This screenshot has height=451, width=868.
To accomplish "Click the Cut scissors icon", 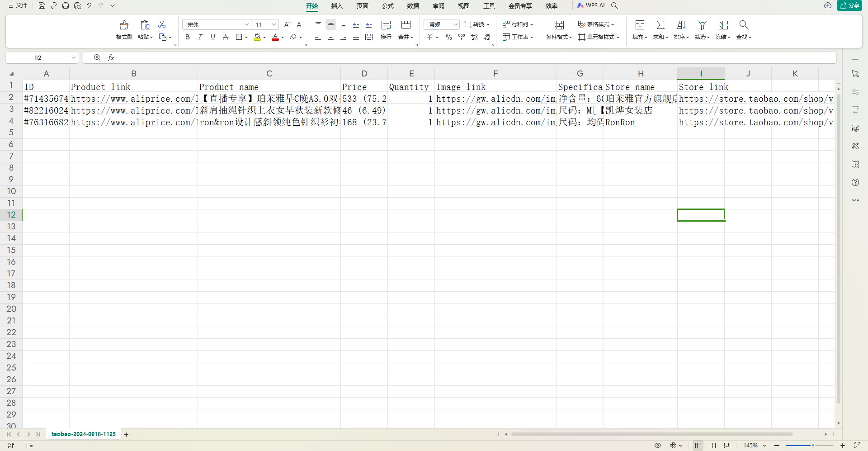I will [162, 24].
